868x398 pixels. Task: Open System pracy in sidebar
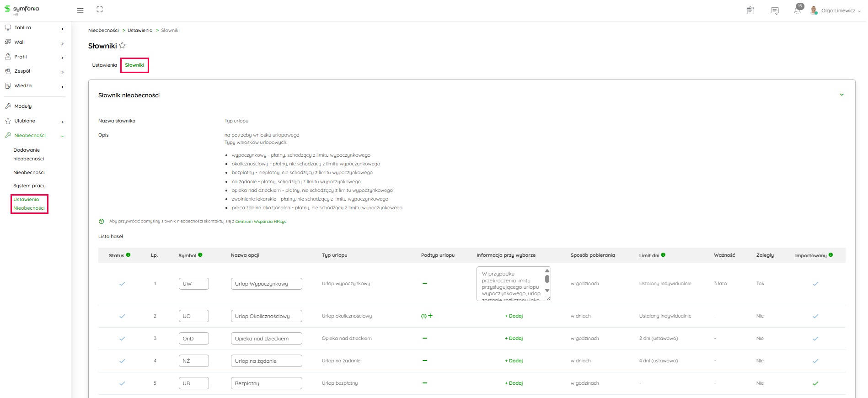coord(29,186)
